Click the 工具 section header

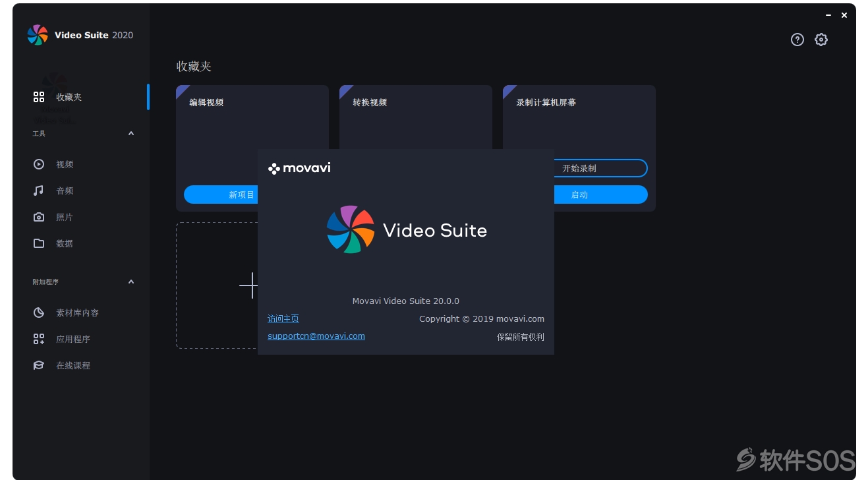click(39, 134)
